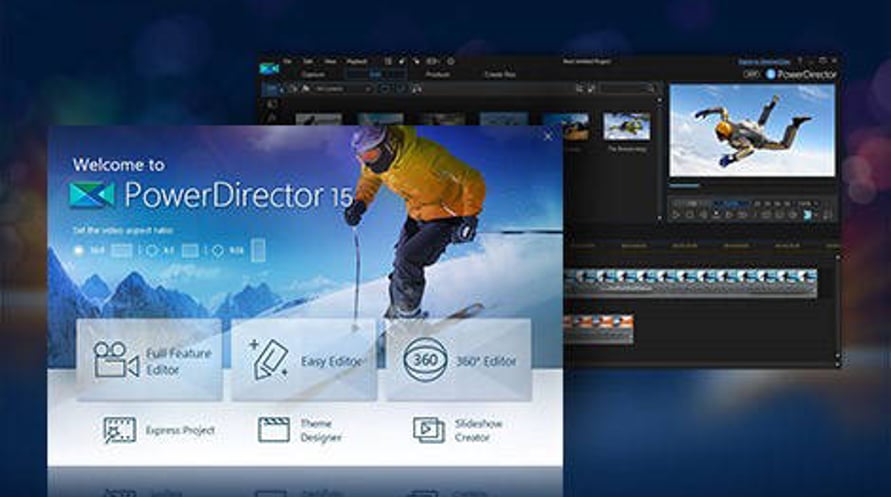This screenshot has height=497, width=891.
Task: Click the preview playback progress slider
Action: pos(752,185)
